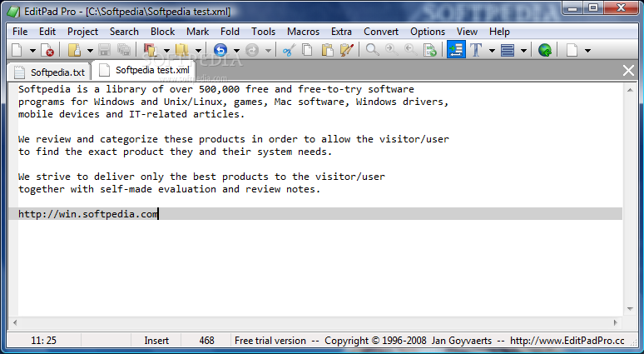
Task: Click the horizontal scrollbar right arrow
Action: (x=615, y=322)
